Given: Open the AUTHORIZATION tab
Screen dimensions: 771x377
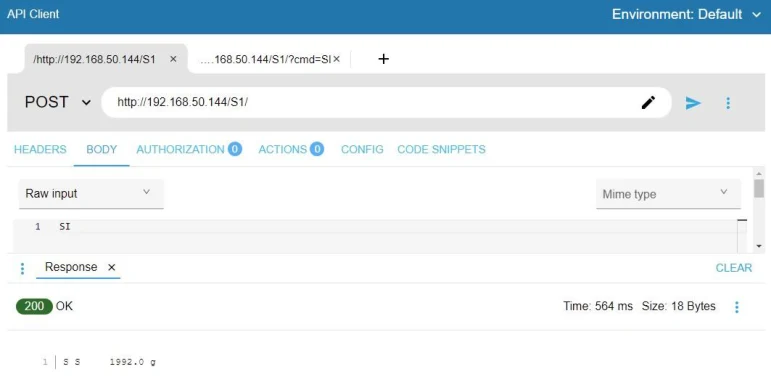Looking at the screenshot, I should (x=189, y=149).
